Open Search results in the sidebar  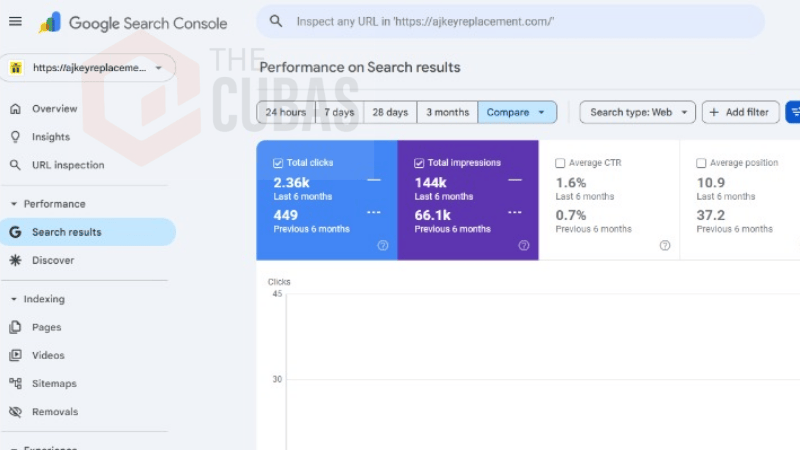coord(66,232)
